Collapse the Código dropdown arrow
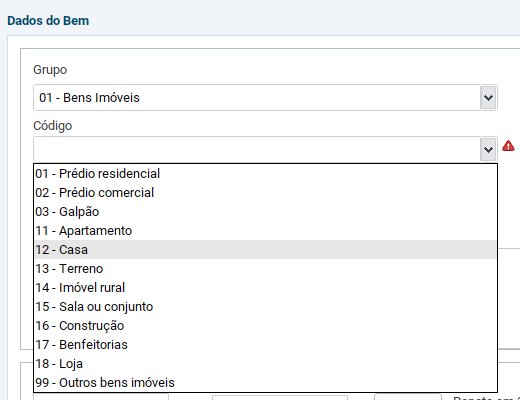This screenshot has height=400, width=520. point(488,149)
